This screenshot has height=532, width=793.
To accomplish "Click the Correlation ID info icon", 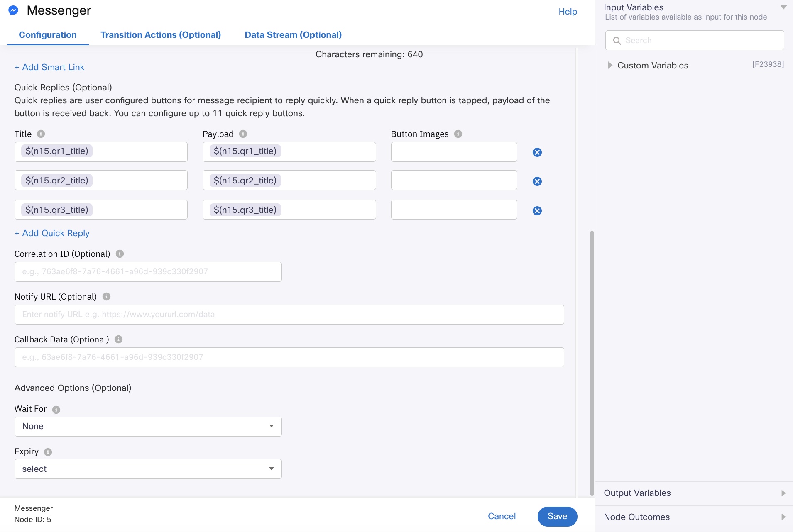I will click(x=120, y=254).
